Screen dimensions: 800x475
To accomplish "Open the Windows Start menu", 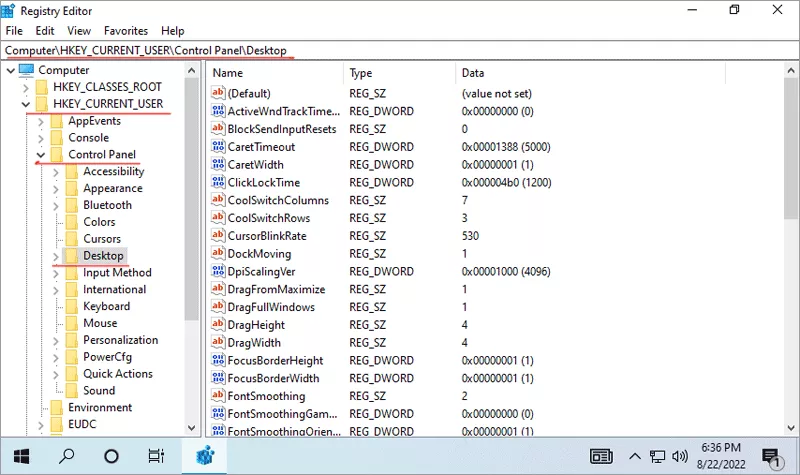I will coord(21,456).
